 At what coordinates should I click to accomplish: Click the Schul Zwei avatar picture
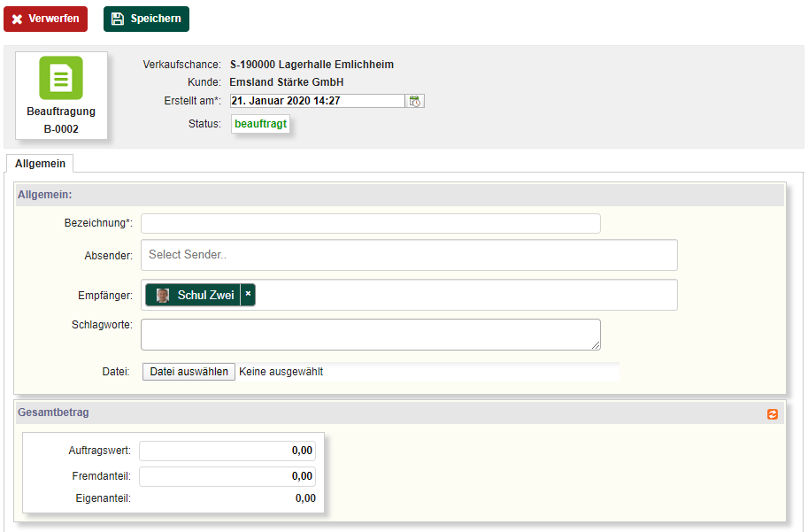(163, 296)
